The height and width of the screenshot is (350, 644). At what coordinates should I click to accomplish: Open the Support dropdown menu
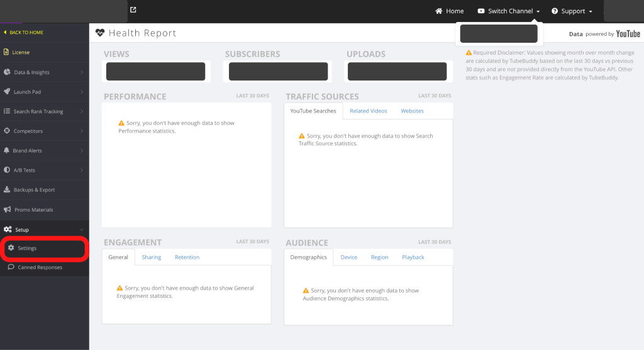[x=572, y=11]
